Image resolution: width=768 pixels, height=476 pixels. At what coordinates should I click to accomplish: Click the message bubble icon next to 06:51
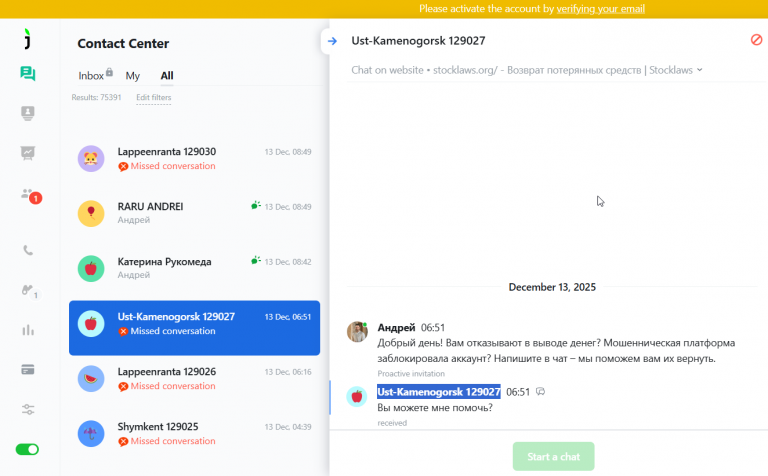click(x=540, y=392)
